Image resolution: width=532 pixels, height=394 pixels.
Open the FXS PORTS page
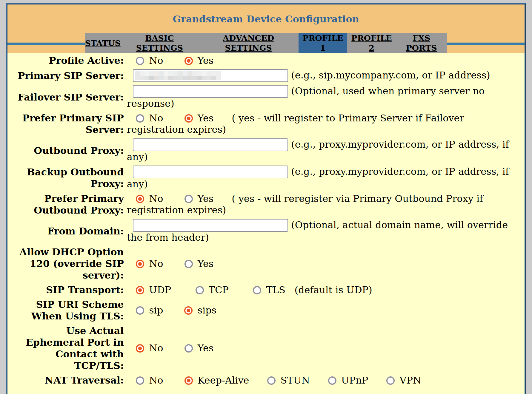[421, 43]
